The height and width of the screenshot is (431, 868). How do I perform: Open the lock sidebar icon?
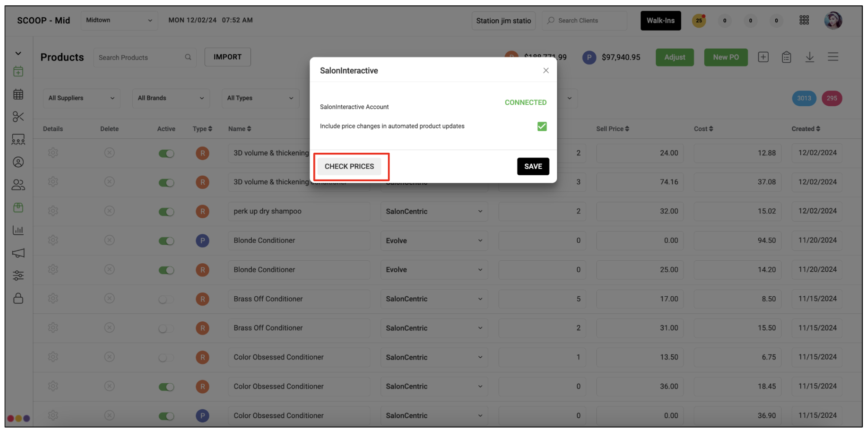tap(18, 298)
